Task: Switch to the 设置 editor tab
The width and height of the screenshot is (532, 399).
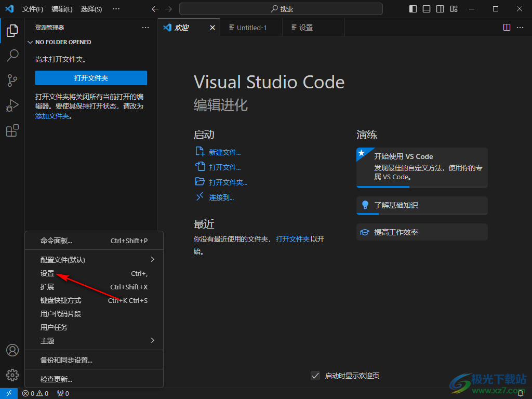Action: (x=313, y=28)
